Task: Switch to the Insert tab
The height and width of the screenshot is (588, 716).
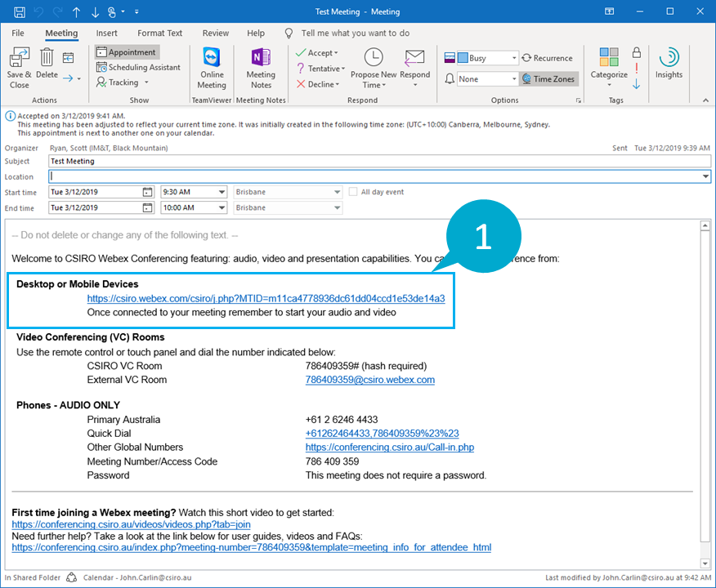Action: point(106,33)
